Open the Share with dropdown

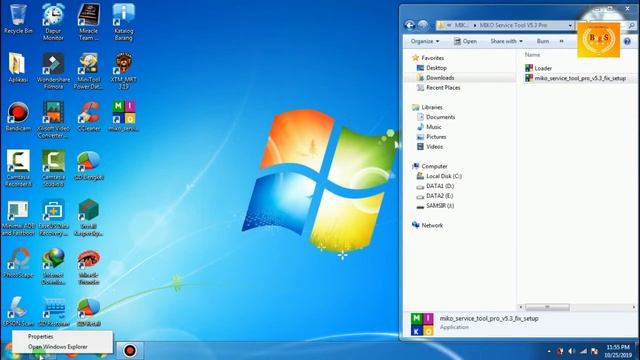pos(506,41)
